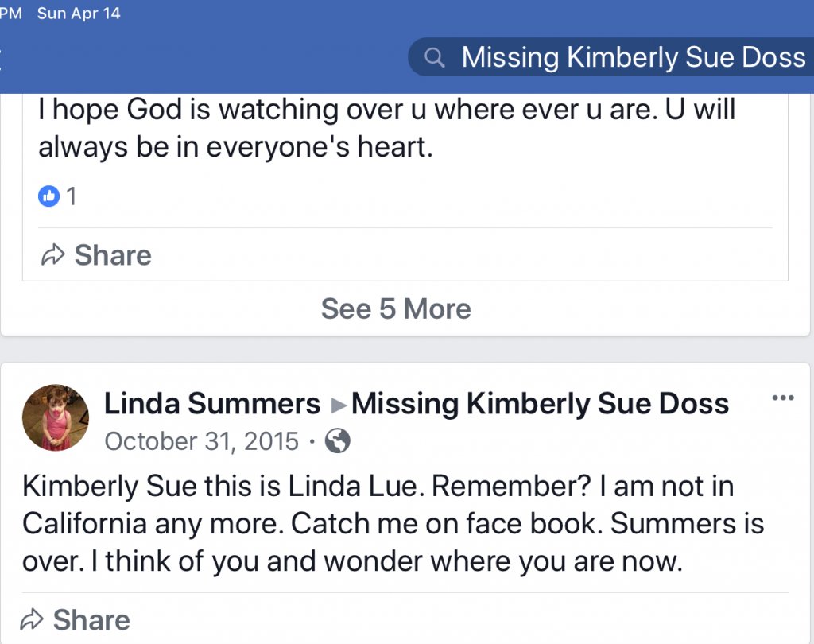Open the October 31, 2015 timestamp
The image size is (814, 644).
pos(202,441)
